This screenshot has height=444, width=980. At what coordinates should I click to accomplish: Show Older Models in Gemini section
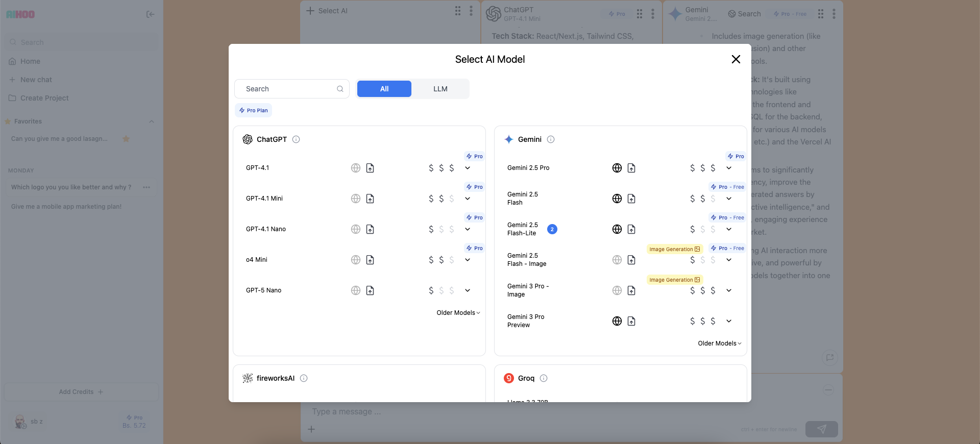(x=719, y=343)
